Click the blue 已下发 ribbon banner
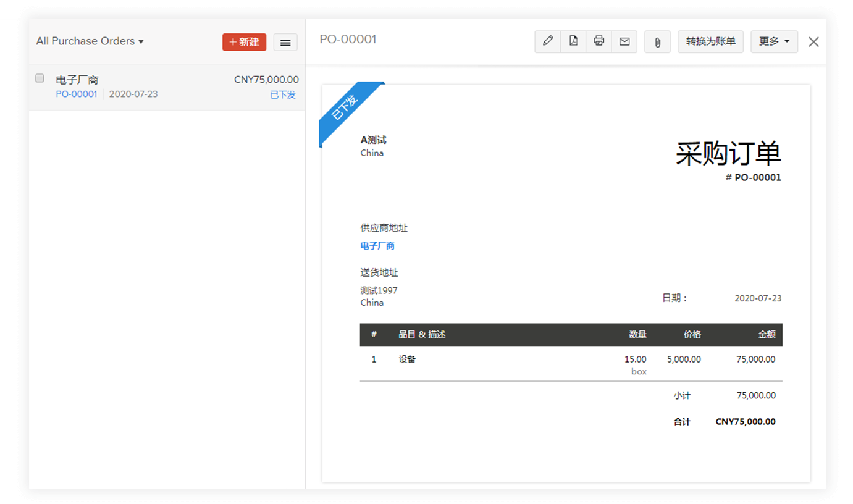853x504 pixels. click(x=346, y=110)
